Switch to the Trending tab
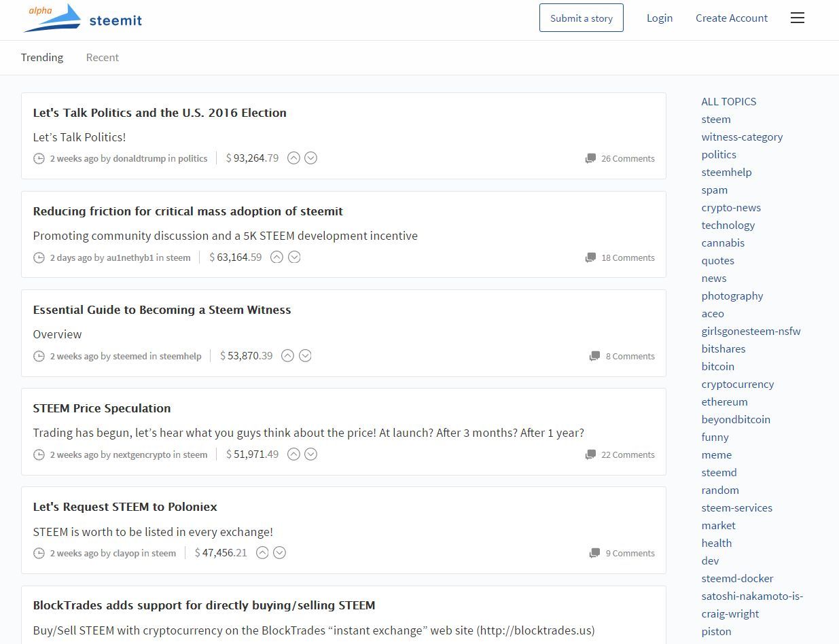Viewport: 839px width, 644px height. [x=42, y=58]
